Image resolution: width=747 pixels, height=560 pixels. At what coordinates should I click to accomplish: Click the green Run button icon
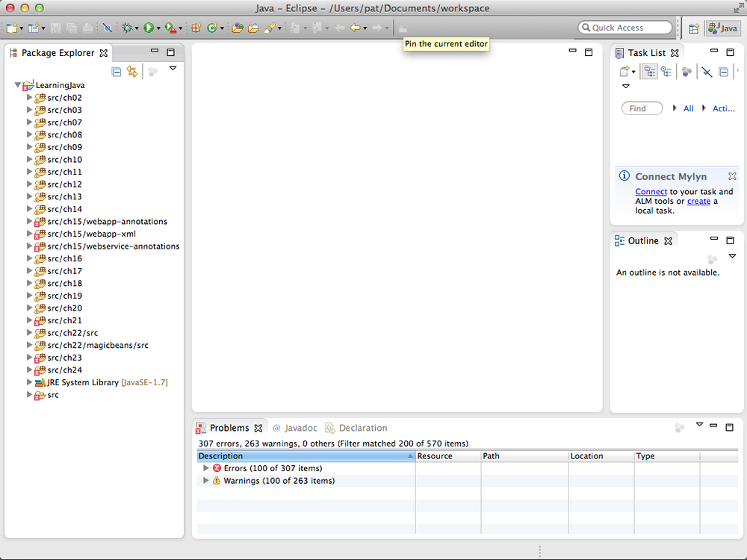click(x=149, y=28)
